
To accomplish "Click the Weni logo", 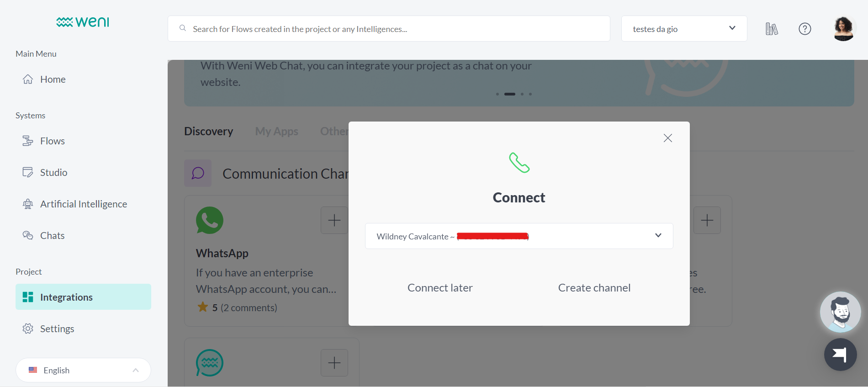I will tap(82, 21).
